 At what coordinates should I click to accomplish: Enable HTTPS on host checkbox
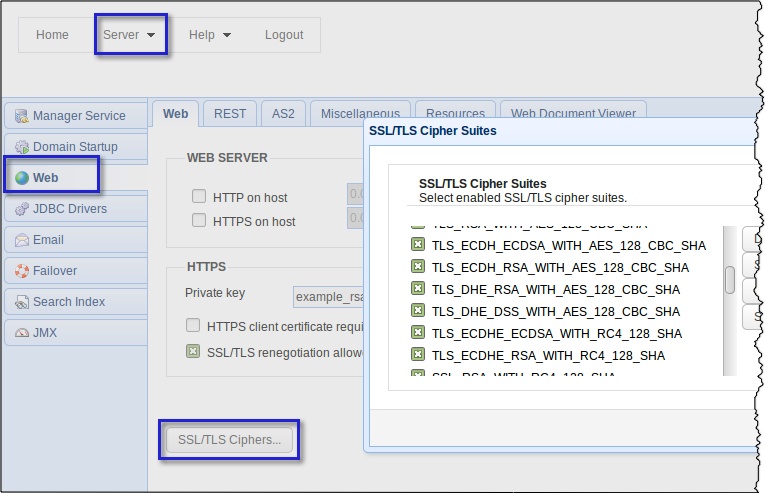(x=199, y=220)
